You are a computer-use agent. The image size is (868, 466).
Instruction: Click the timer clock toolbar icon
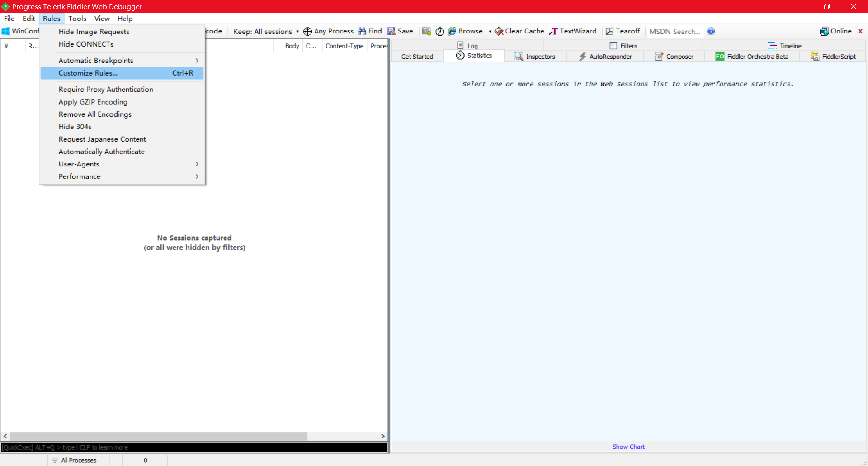click(440, 31)
